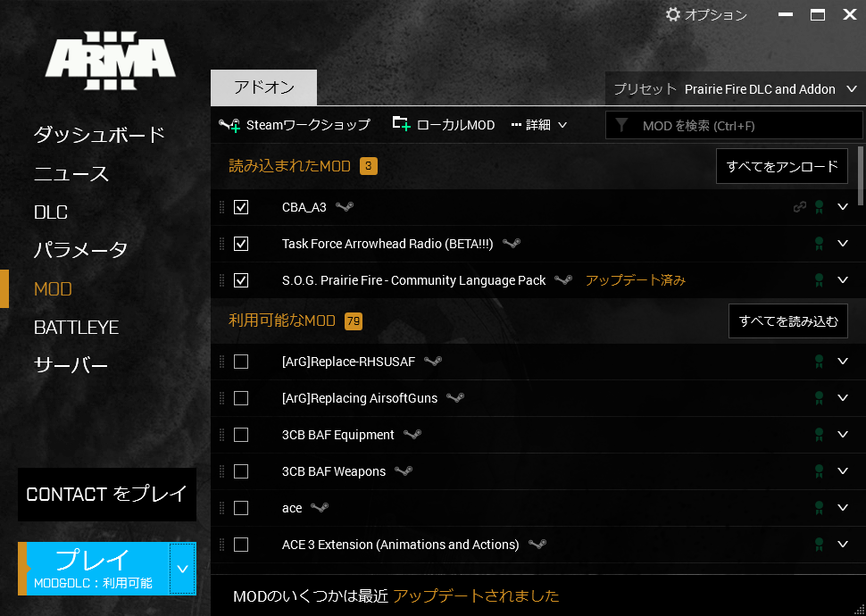Enable the [ArG]Replace-RHSUSAF mod checkbox
Screen dimensions: 866x616
[x=241, y=362]
